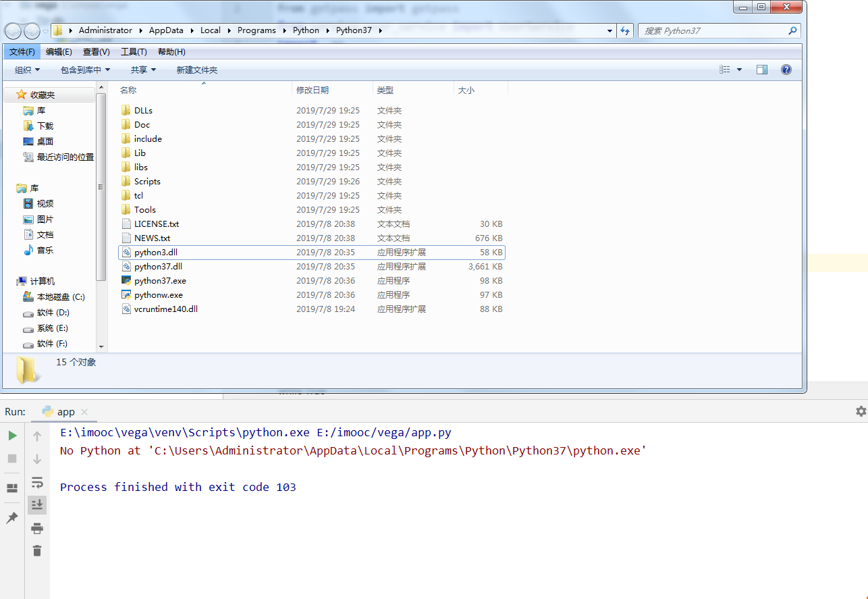Select the NEWS.txt file
The height and width of the screenshot is (599, 868).
(x=152, y=238)
